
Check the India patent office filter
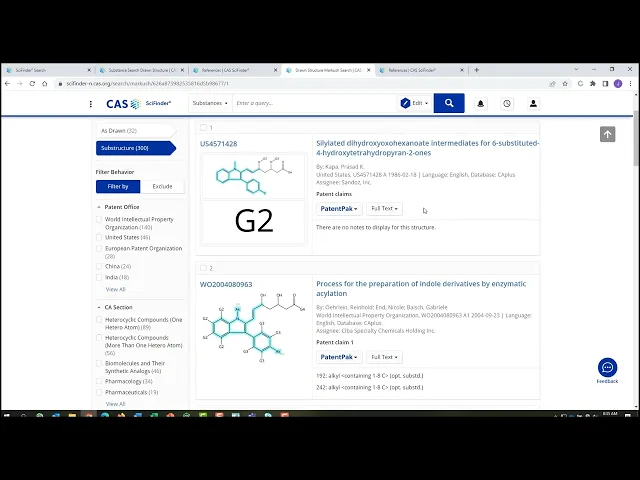pos(99,277)
